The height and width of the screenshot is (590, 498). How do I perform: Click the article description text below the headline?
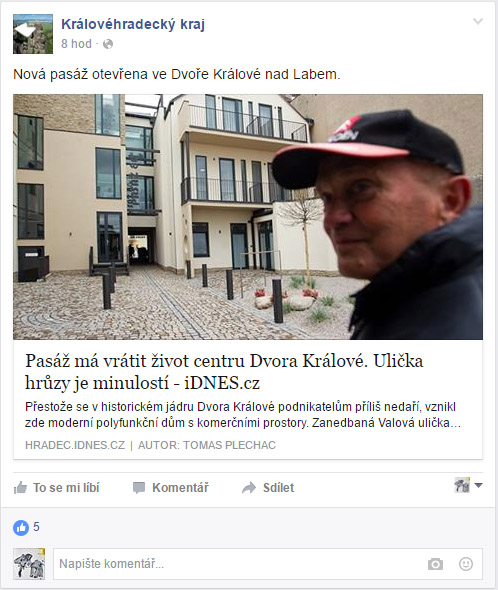pos(243,415)
